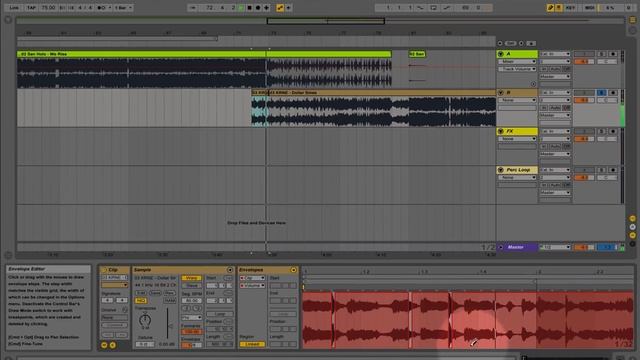The width and height of the screenshot is (640, 360).
Task: Click the MIDI Arrangement Overdub plus icon
Action: (267, 7)
